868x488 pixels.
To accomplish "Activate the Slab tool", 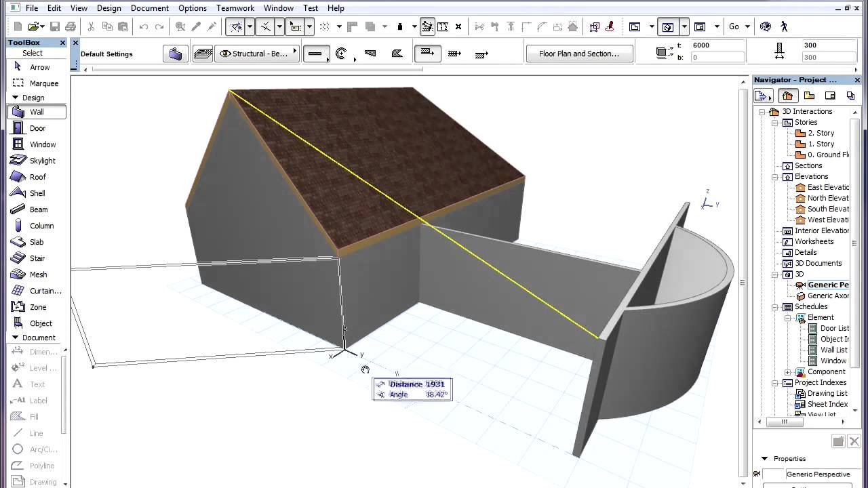I will (37, 242).
